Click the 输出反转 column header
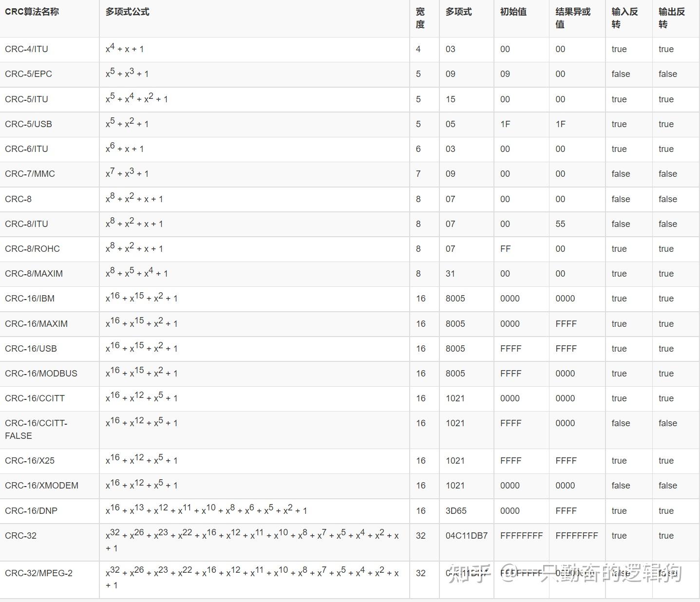The image size is (700, 602). [671, 18]
